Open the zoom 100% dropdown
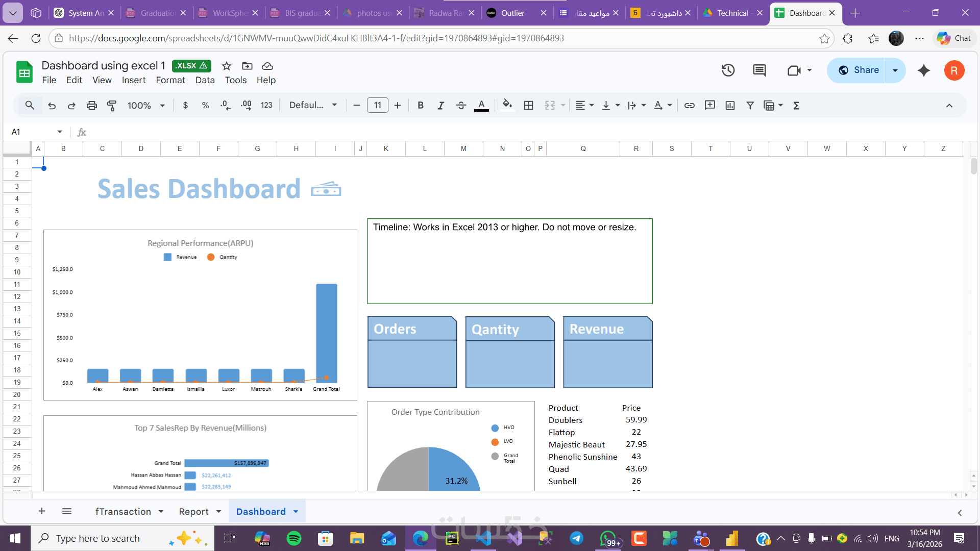 pyautogui.click(x=146, y=106)
